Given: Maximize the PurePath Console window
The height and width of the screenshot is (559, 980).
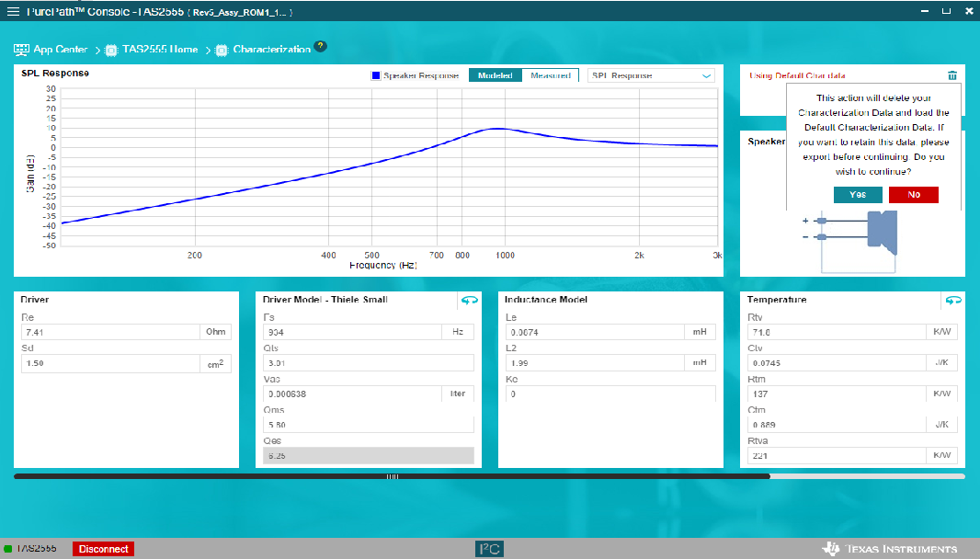Looking at the screenshot, I should point(946,11).
